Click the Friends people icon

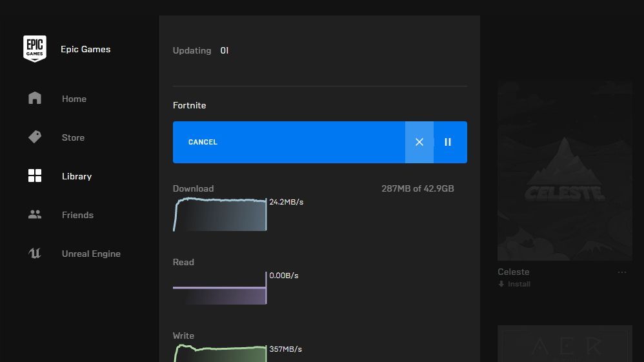35,214
